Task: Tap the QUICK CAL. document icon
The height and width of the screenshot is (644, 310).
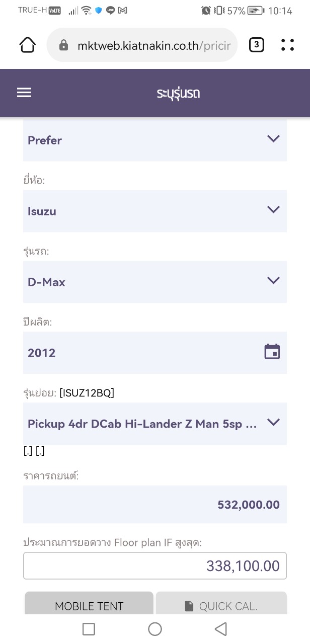Action: point(189,606)
